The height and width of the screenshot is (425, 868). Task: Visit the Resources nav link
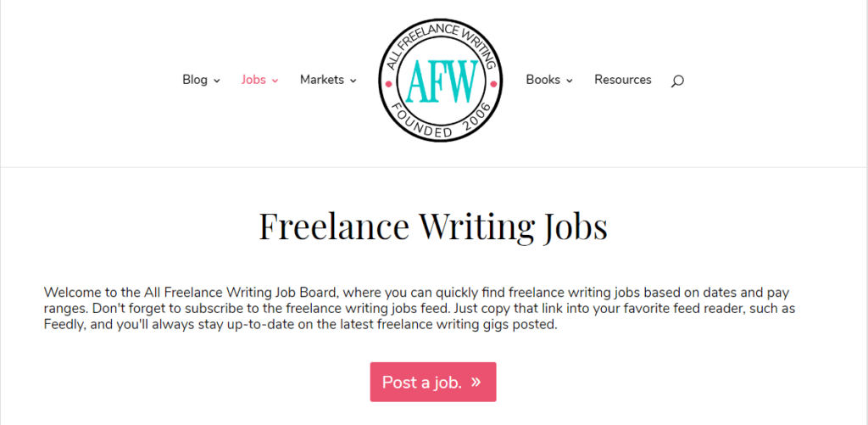click(623, 80)
